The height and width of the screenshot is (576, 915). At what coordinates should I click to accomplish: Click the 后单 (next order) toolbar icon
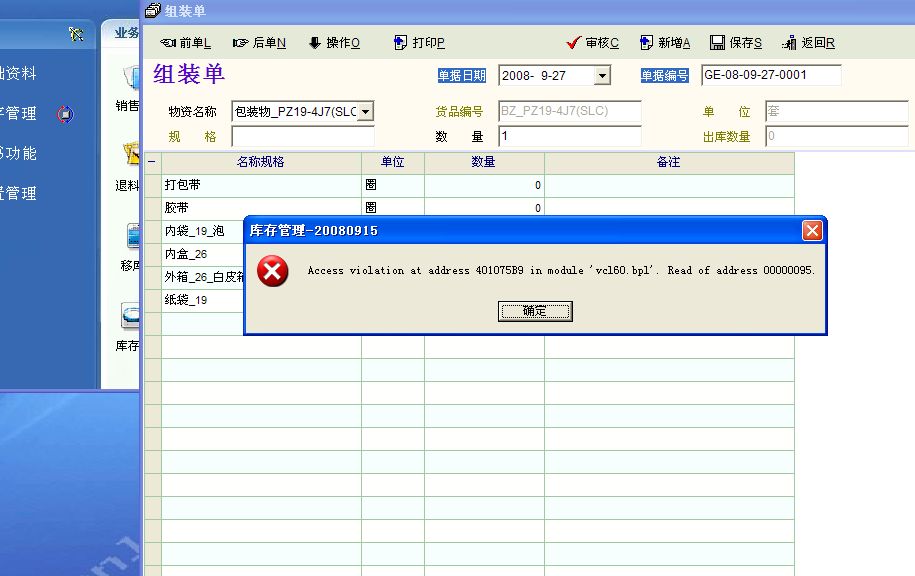240,43
